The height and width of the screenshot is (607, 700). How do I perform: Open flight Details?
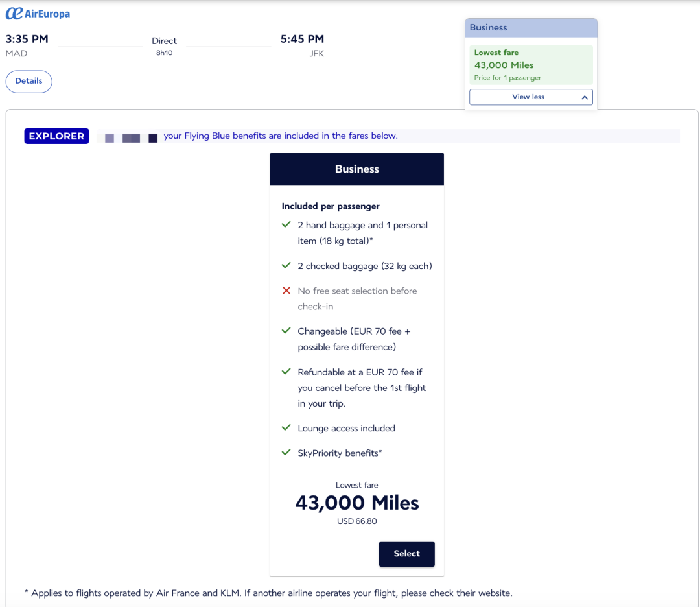pos(29,81)
